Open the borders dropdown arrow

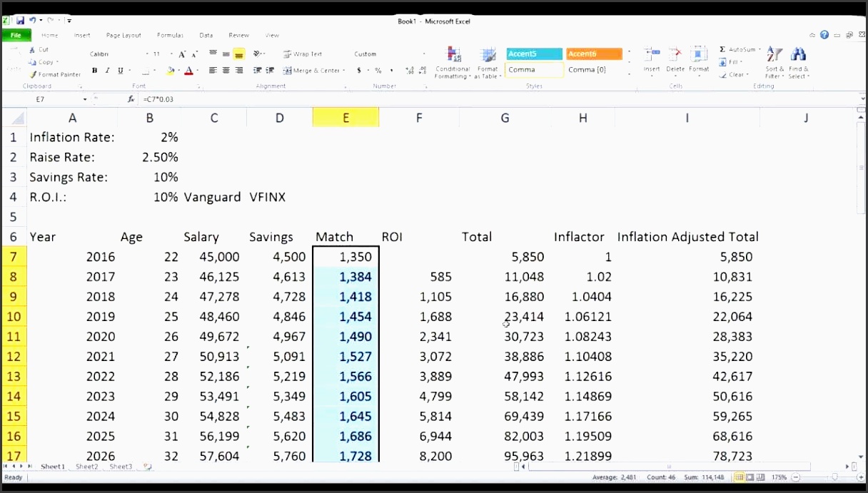tap(156, 71)
